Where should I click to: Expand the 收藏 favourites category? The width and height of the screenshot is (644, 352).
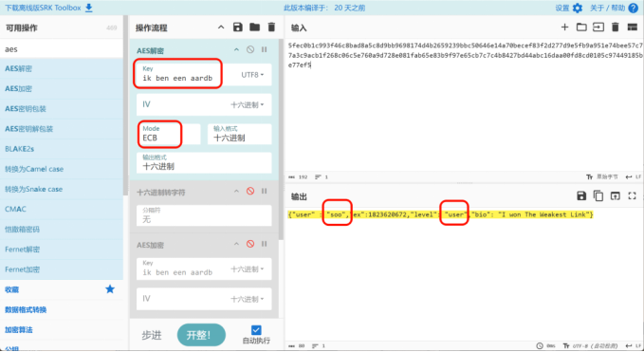tap(62, 289)
